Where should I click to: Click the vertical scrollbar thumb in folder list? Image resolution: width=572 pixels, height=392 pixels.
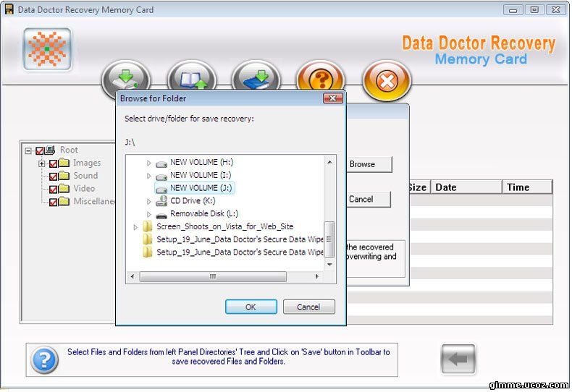pyautogui.click(x=329, y=239)
